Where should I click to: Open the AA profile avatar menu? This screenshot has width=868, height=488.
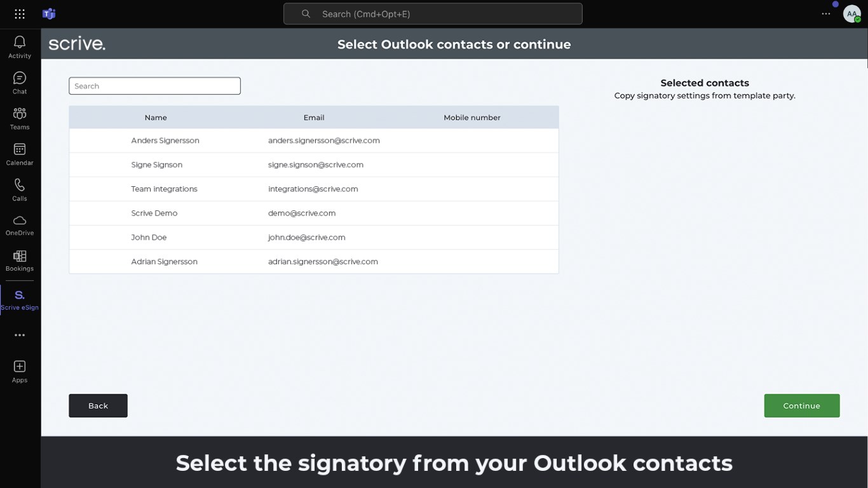tap(851, 14)
